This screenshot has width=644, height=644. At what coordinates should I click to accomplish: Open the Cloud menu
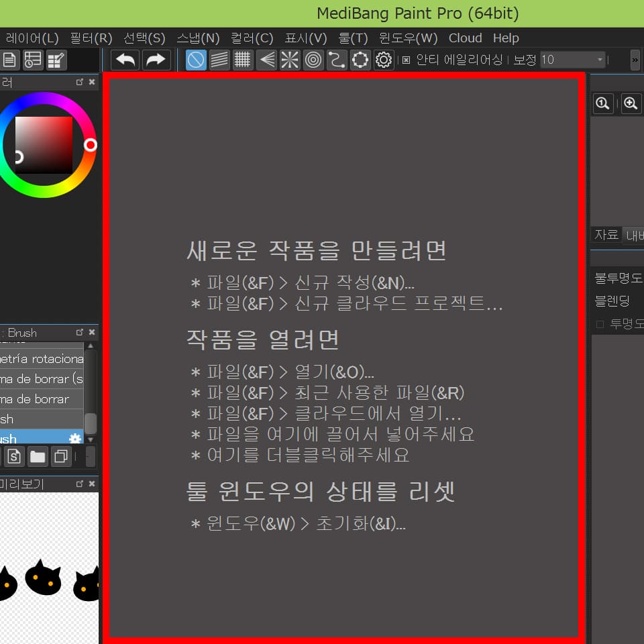click(x=466, y=38)
